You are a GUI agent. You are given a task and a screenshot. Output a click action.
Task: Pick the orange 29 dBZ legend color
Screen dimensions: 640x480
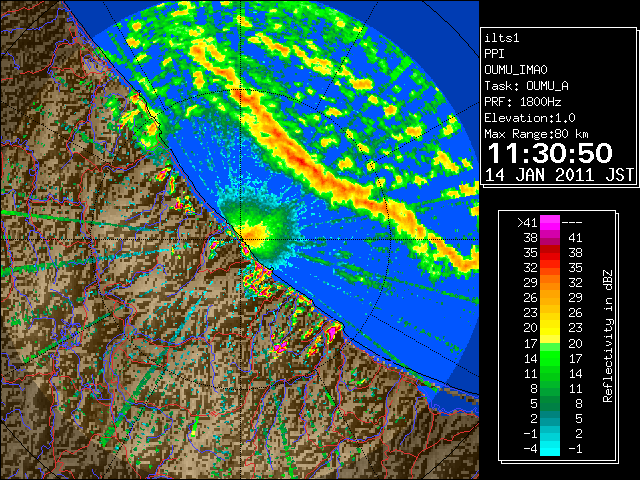pos(550,282)
